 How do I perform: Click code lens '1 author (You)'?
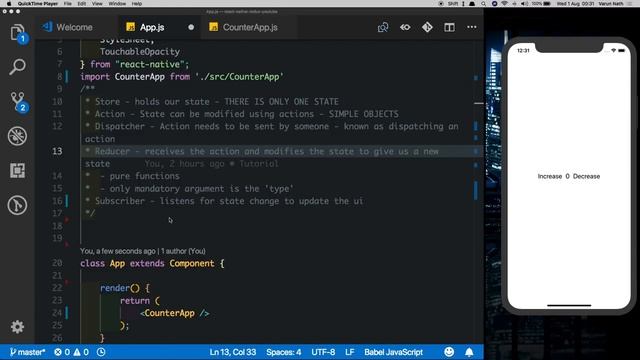[x=183, y=251]
